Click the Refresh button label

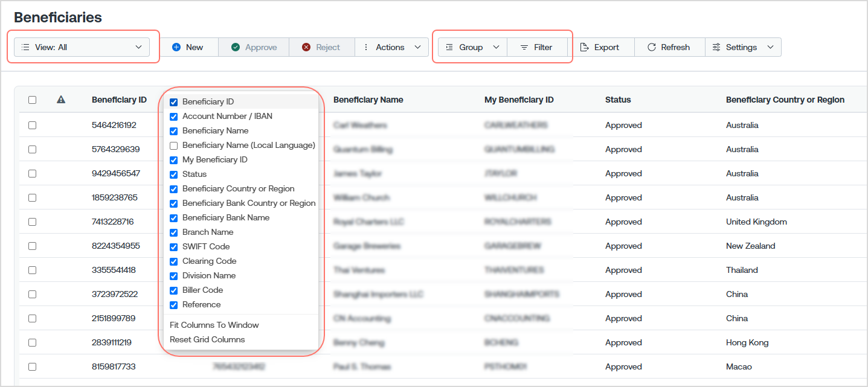(x=675, y=47)
